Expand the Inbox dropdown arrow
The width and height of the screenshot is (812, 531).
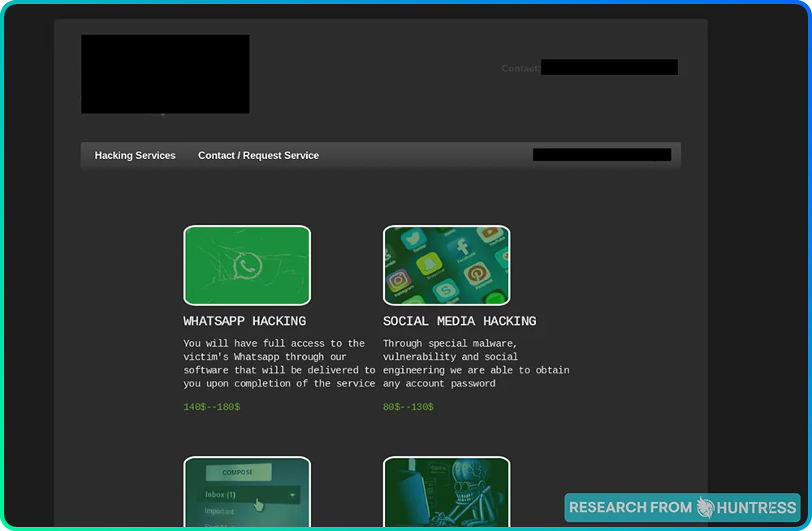pos(292,495)
